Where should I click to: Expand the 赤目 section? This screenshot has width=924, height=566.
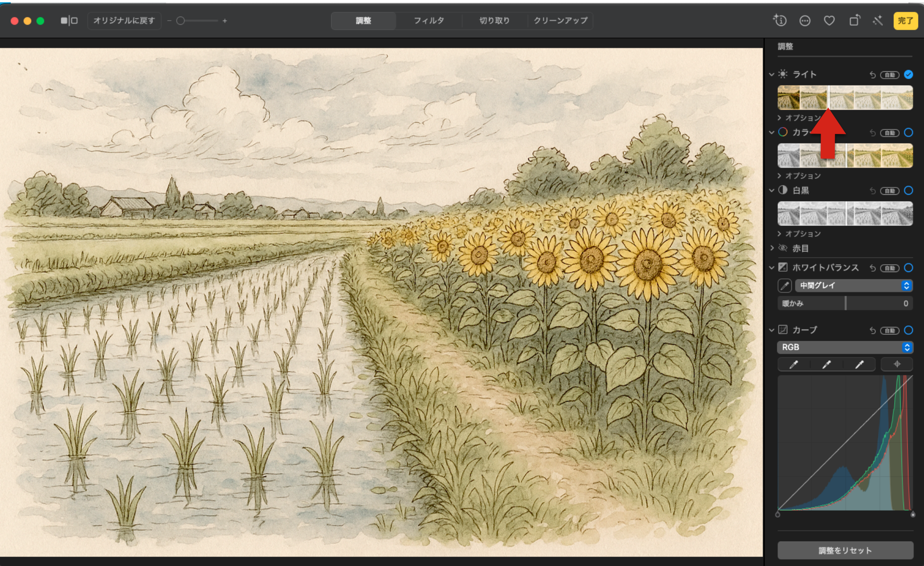pyautogui.click(x=772, y=248)
